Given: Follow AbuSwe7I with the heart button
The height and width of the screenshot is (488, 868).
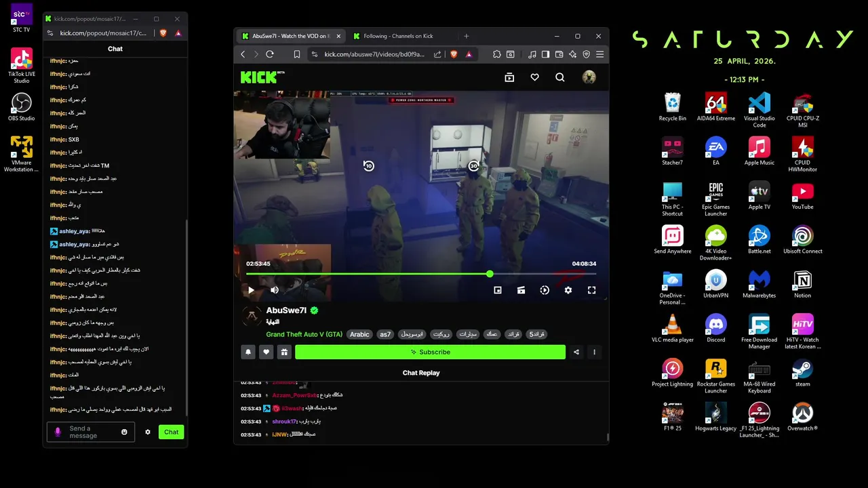Looking at the screenshot, I should (267, 352).
